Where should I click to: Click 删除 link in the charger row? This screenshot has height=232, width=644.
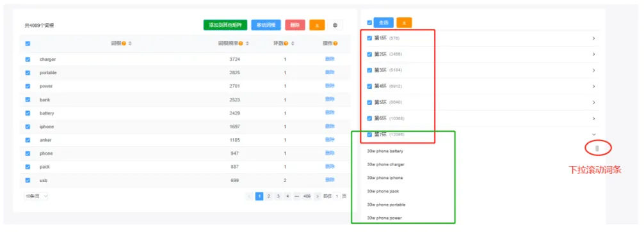tap(330, 59)
